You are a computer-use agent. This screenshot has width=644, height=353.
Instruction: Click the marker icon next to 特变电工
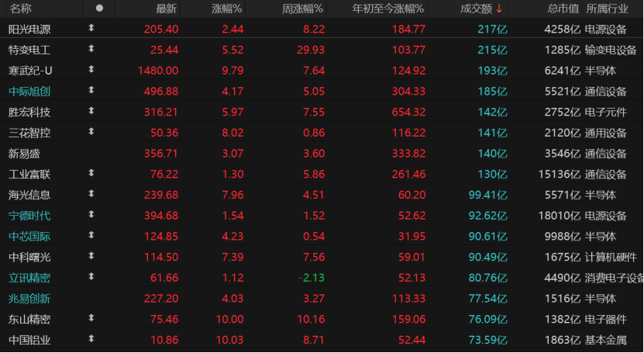point(91,50)
